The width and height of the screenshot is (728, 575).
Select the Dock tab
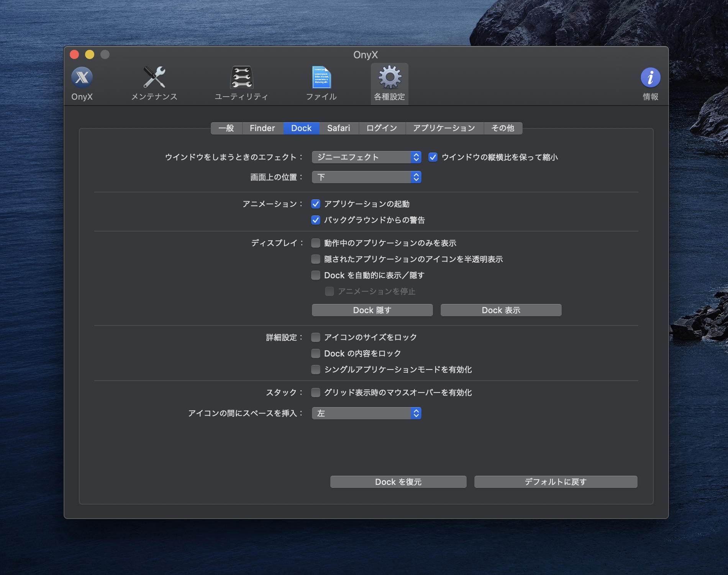(302, 128)
